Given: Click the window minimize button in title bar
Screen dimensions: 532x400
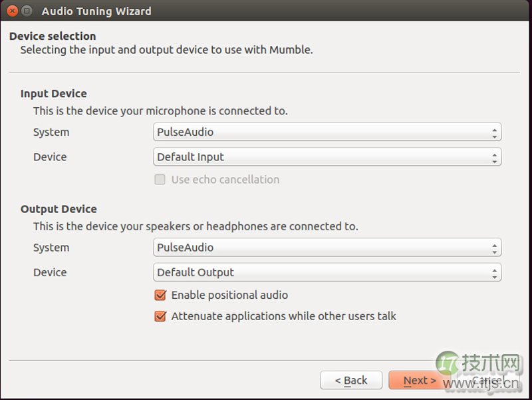Looking at the screenshot, I should point(27,11).
